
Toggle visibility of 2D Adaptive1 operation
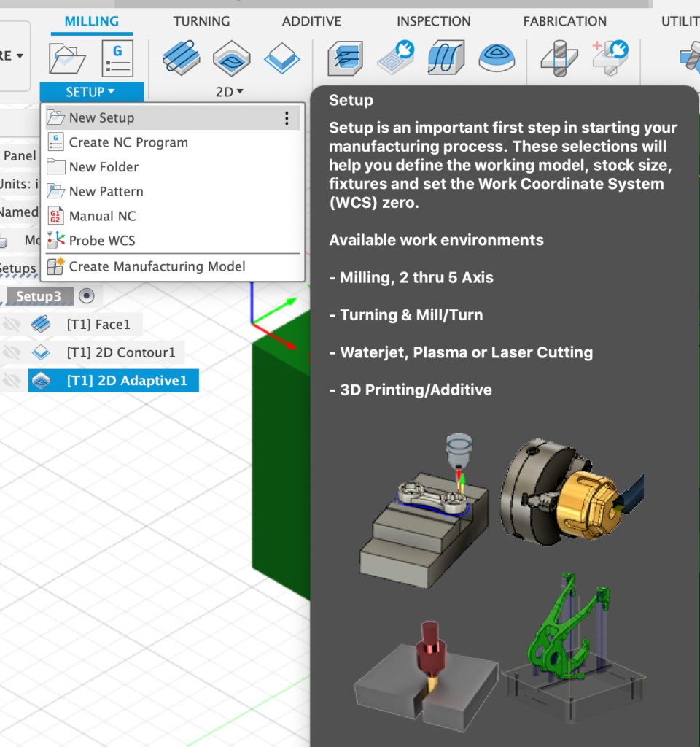pyautogui.click(x=12, y=380)
